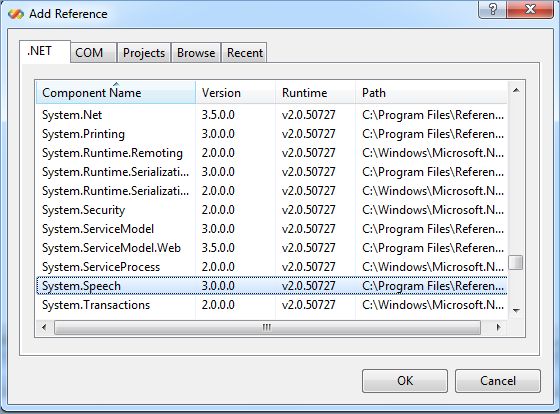Click version 2.0.0.0 in the System.Security row
560x414 pixels.
(x=218, y=210)
